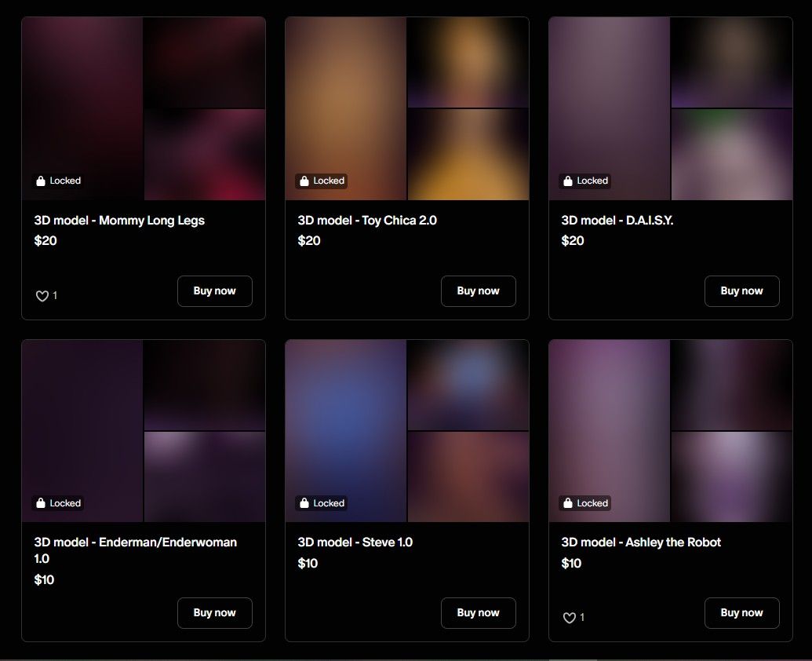Open the large Ashley the Robot preview image
The height and width of the screenshot is (661, 812).
click(x=610, y=431)
